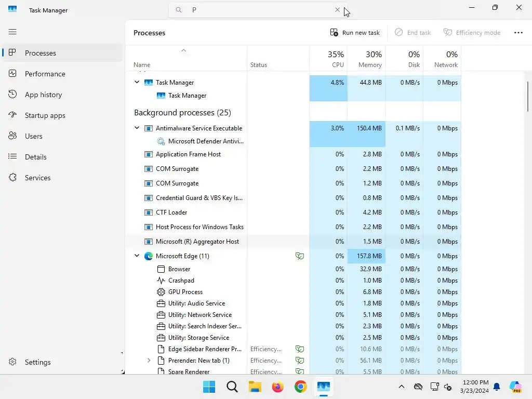Screen dimensions: 532x399
Task: Click the process list vertical scrollbar
Action: click(x=528, y=96)
